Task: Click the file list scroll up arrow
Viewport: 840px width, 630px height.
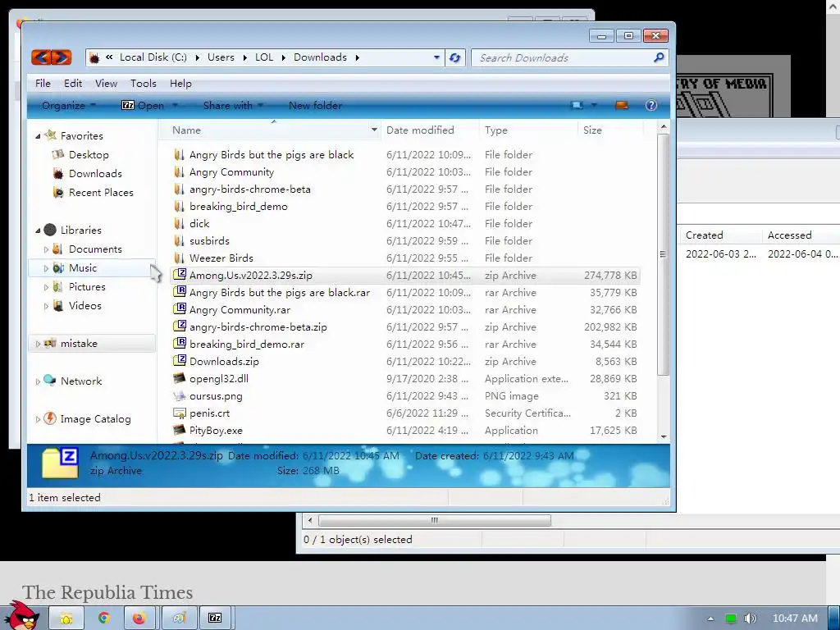Action: click(x=664, y=127)
